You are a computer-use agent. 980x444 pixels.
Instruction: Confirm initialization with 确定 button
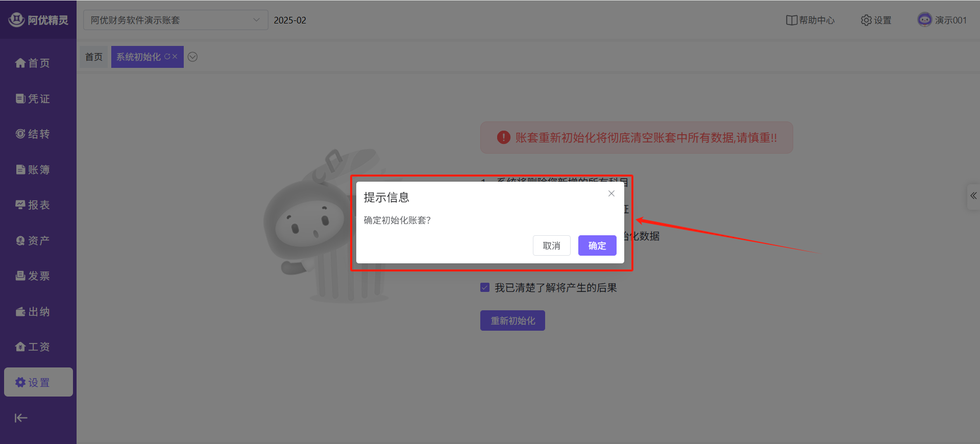597,245
